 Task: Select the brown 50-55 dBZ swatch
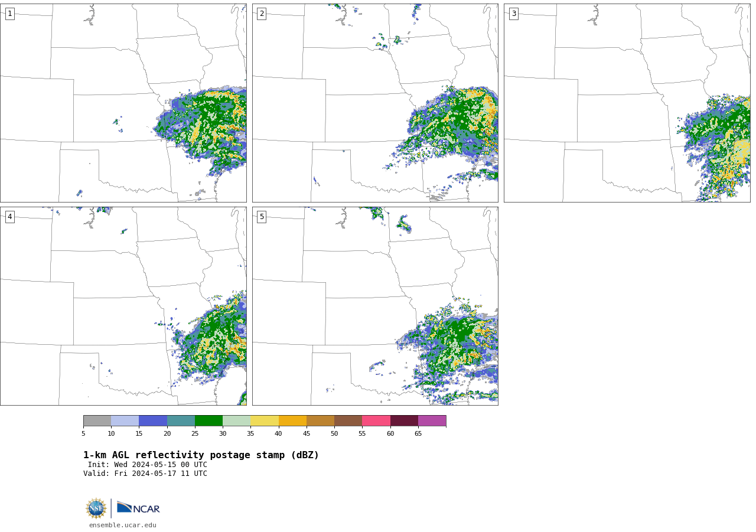pos(348,420)
